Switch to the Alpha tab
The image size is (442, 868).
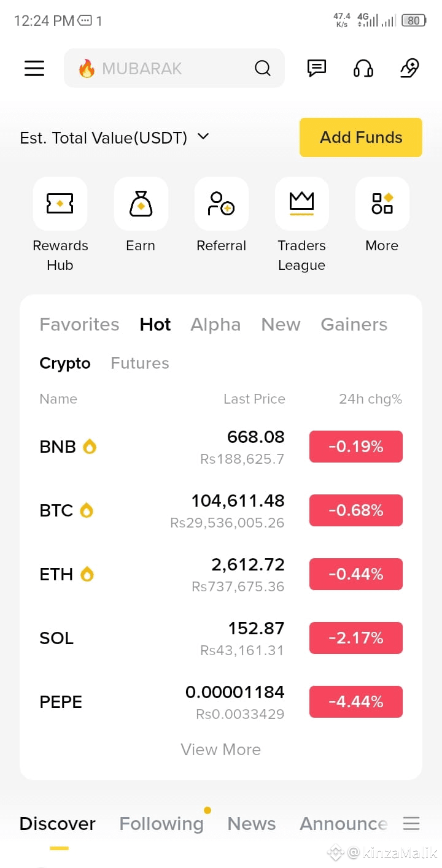coord(215,325)
